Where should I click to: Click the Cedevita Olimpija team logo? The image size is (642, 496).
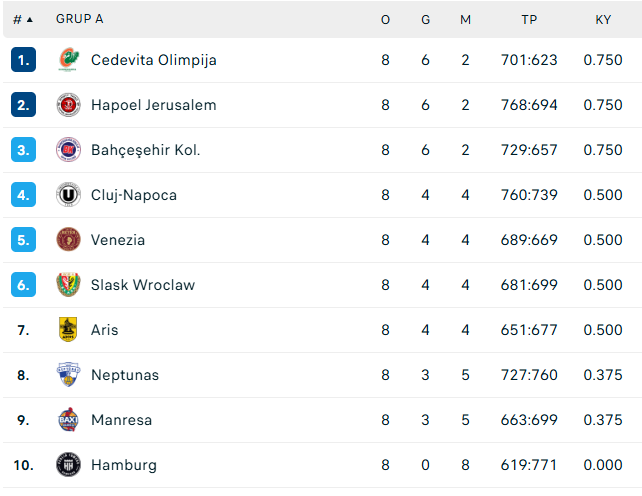coord(68,60)
